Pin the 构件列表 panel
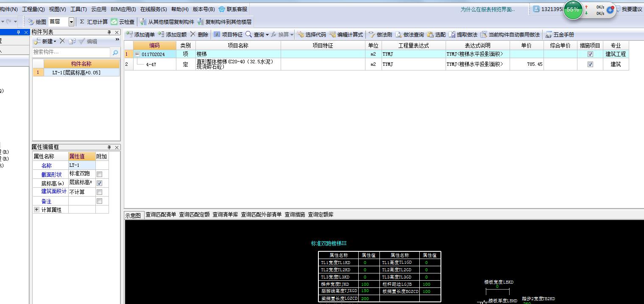This screenshot has height=304, width=644. tap(109, 32)
